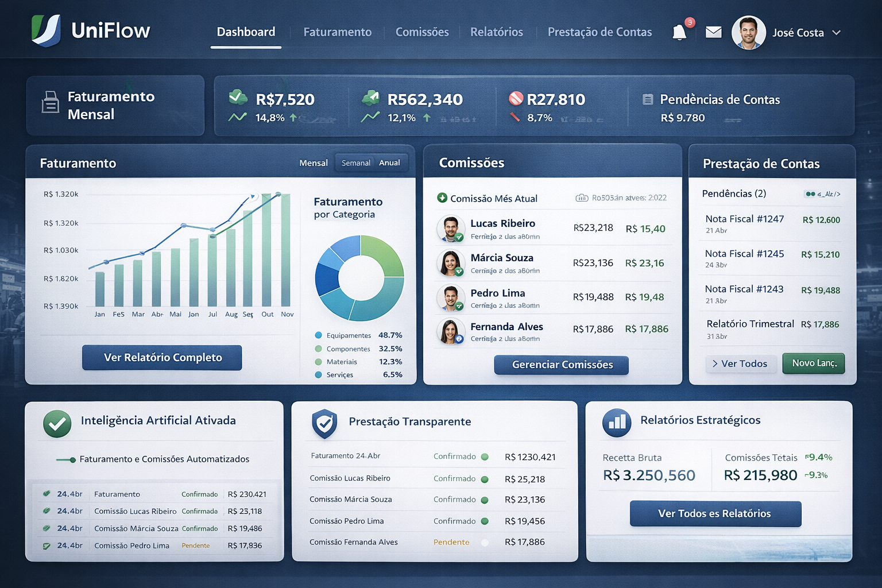Switch chart to Anual view
This screenshot has width=882, height=588.
[389, 163]
